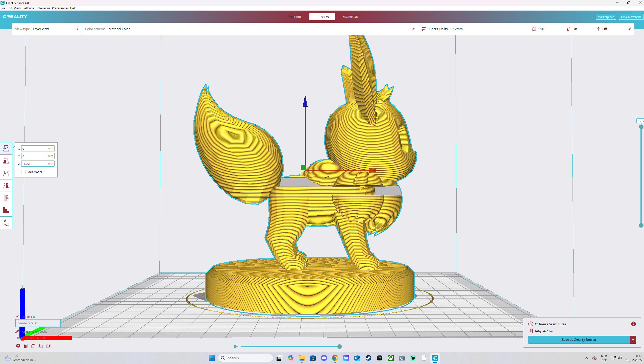Screen dimensions: 644x364
Task: Open Xbox app from the taskbar
Action: pos(391,358)
